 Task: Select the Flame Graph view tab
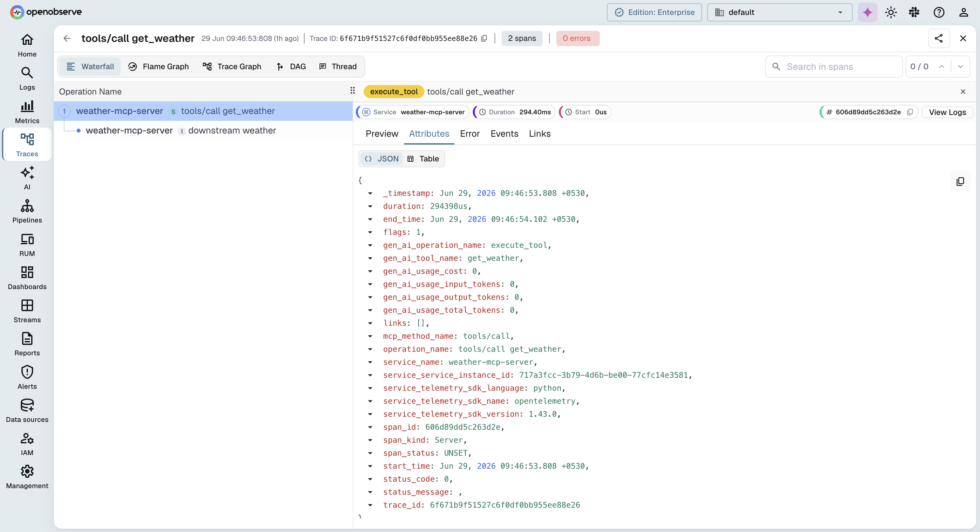158,67
